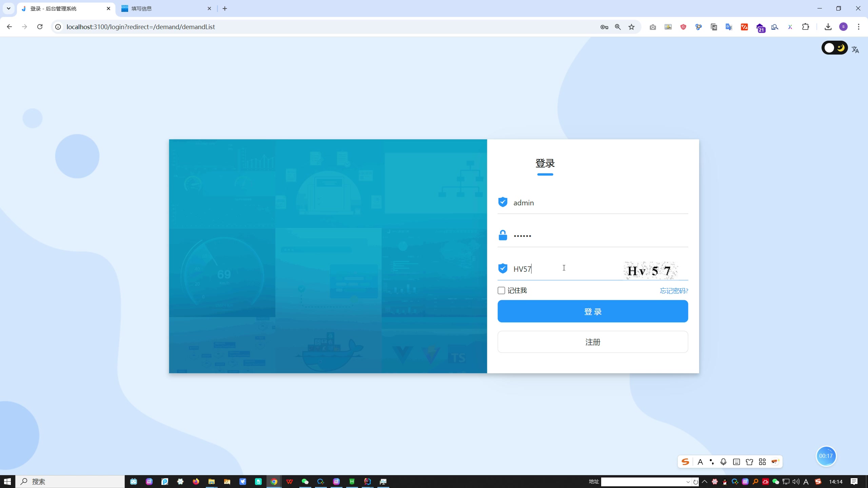868x488 pixels.
Task: Open File Explorer from taskbar
Action: tap(212, 482)
